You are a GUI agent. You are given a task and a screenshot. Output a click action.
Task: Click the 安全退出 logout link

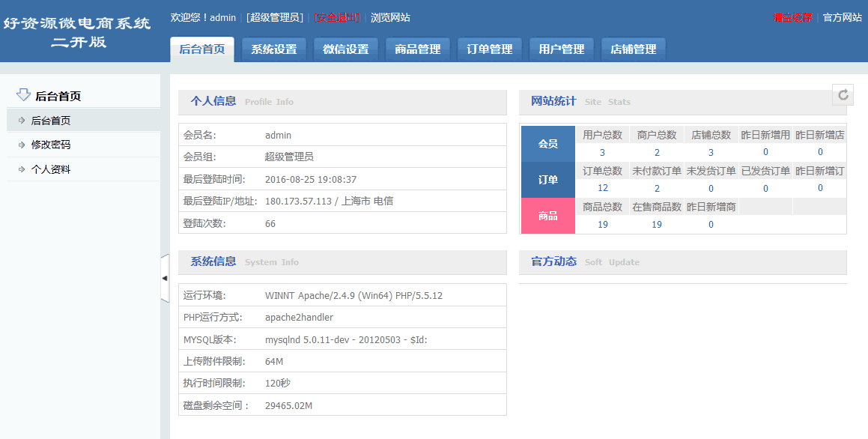(x=336, y=17)
